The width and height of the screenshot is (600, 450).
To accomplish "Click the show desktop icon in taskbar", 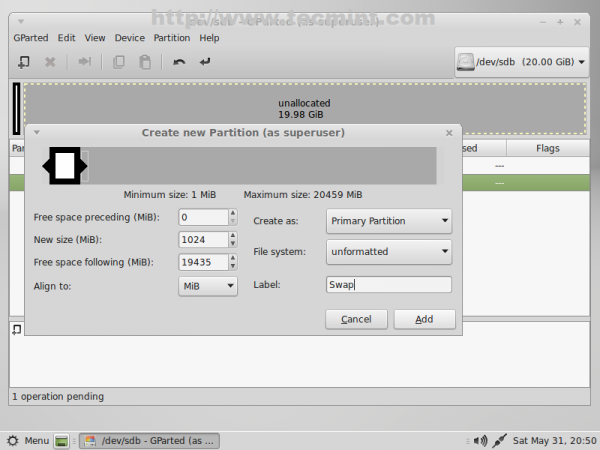I will pyautogui.click(x=61, y=441).
